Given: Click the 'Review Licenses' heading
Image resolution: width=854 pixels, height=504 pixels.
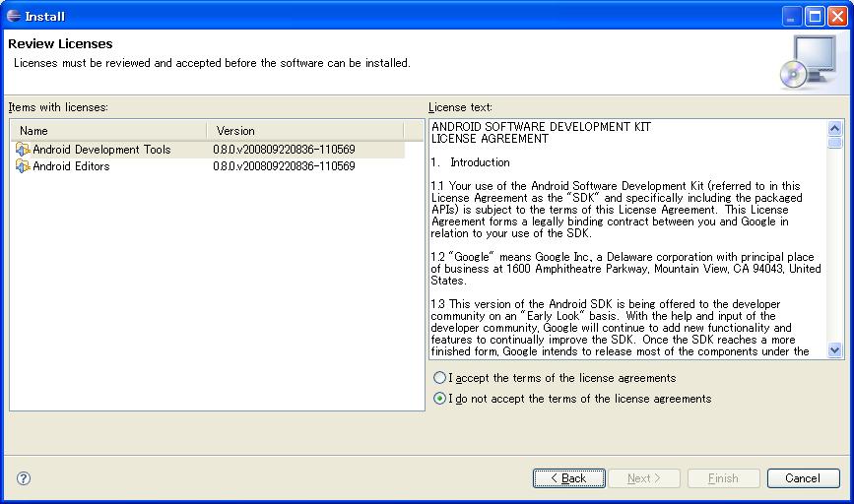Looking at the screenshot, I should click(60, 43).
